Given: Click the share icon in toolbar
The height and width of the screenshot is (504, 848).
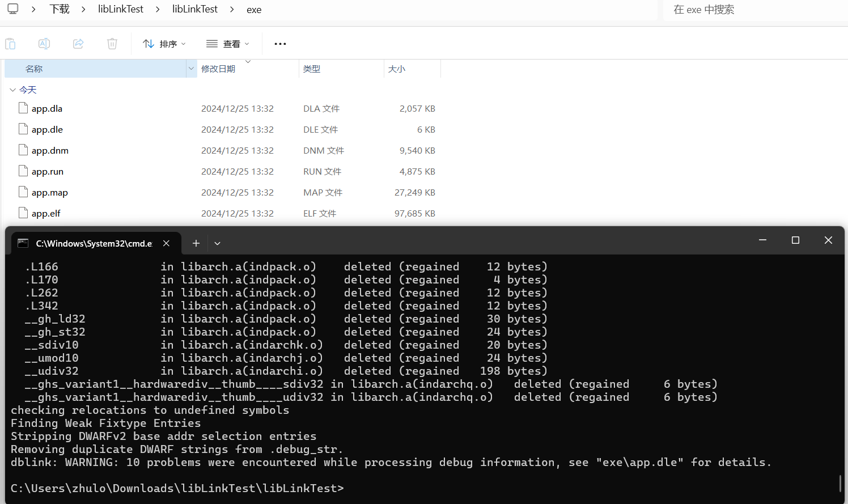Looking at the screenshot, I should pos(78,44).
